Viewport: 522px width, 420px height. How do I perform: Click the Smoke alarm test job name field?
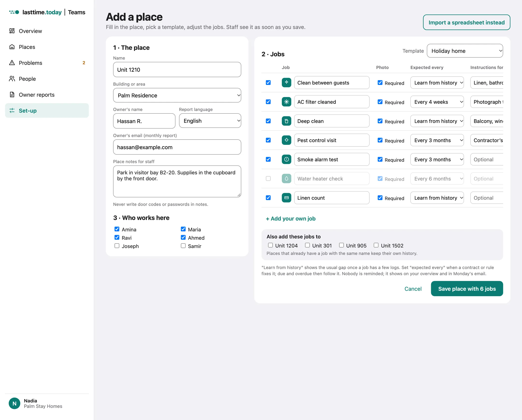point(332,160)
